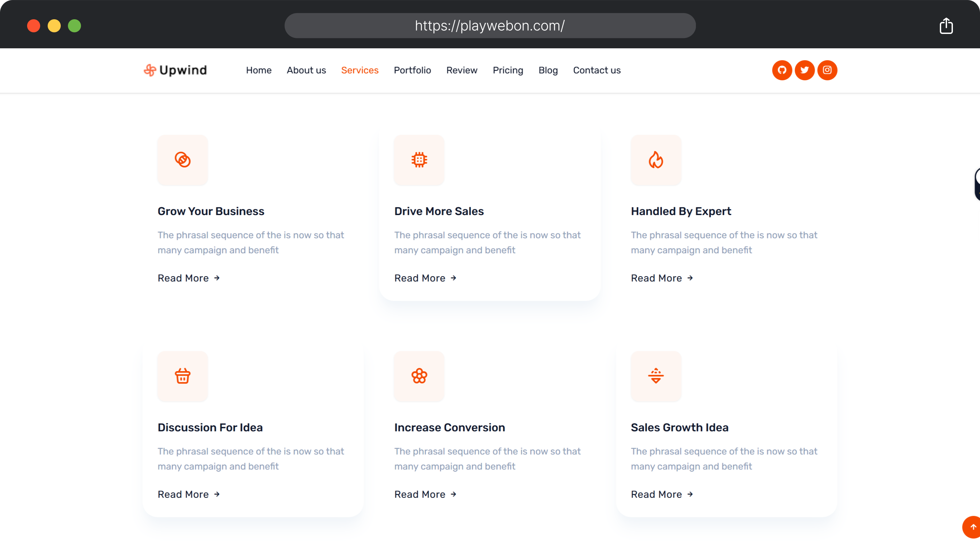This screenshot has width=980, height=551.
Task: Click the browser share icon
Action: (946, 26)
